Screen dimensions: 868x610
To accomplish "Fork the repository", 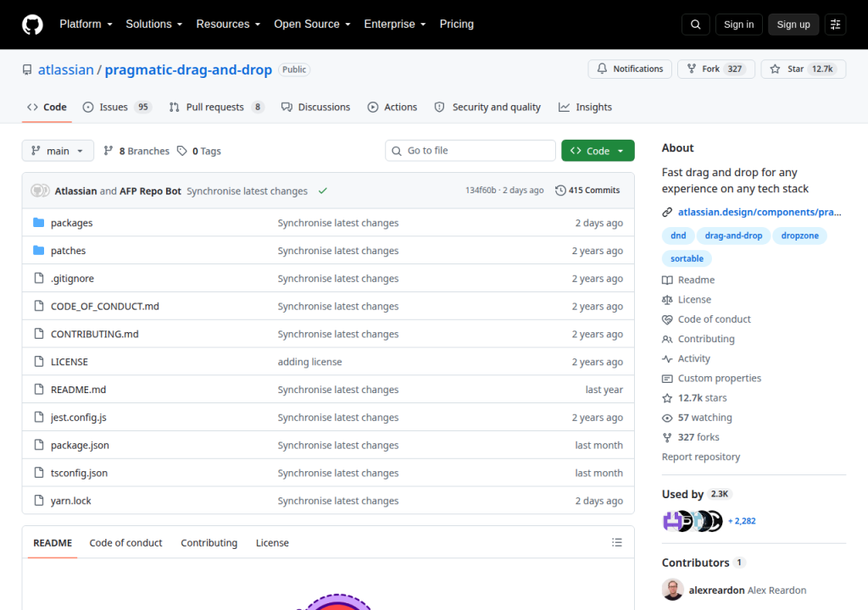I will 715,69.
